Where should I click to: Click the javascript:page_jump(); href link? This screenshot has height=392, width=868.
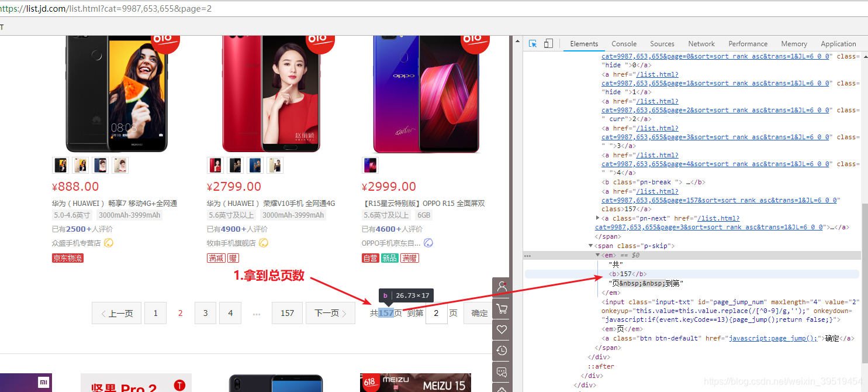tap(773, 338)
